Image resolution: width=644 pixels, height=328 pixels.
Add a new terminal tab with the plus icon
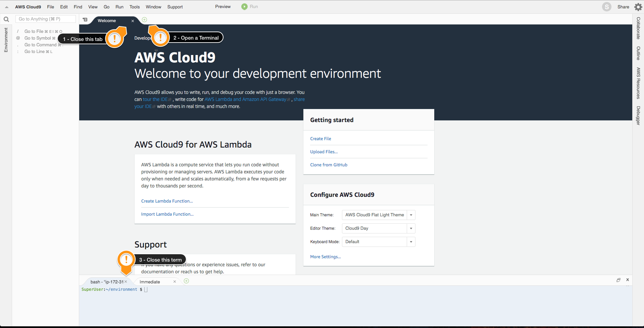(x=186, y=281)
